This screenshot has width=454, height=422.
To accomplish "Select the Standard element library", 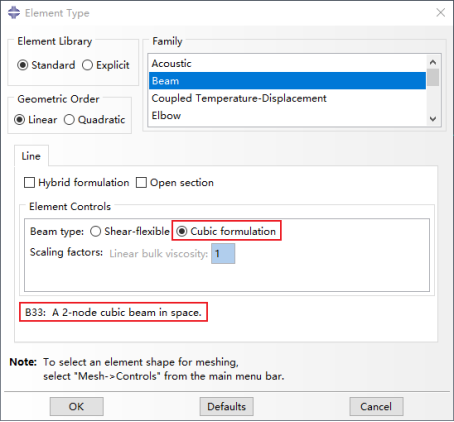I will click(x=46, y=65).
